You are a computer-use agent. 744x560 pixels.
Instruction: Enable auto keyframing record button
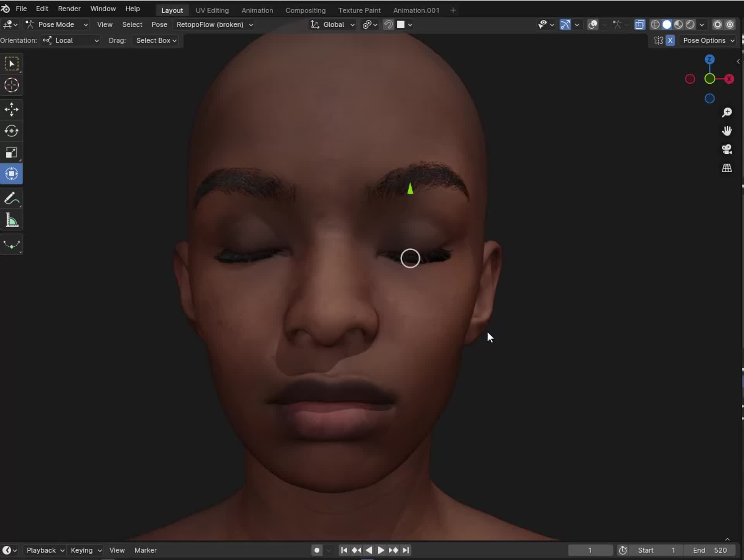click(x=317, y=550)
